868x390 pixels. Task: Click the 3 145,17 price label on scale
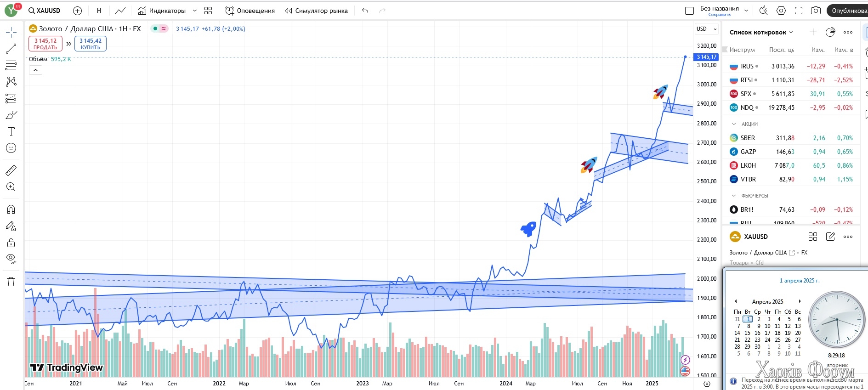click(x=706, y=57)
